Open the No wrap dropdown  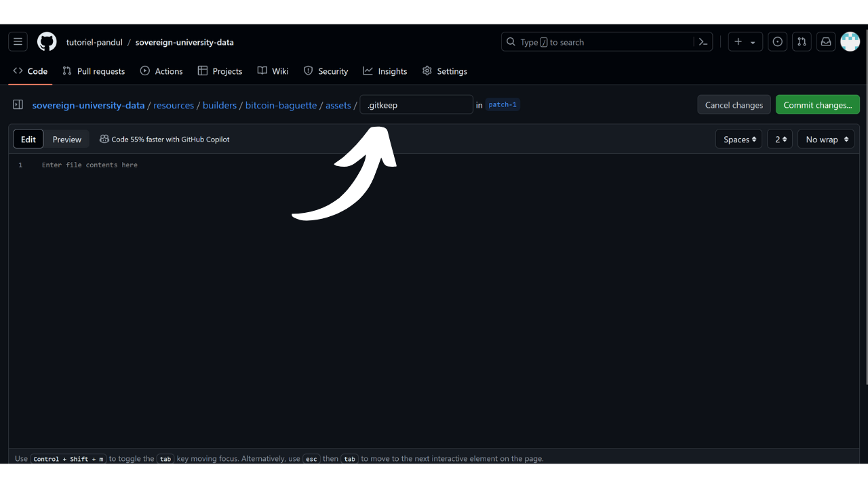pos(826,140)
